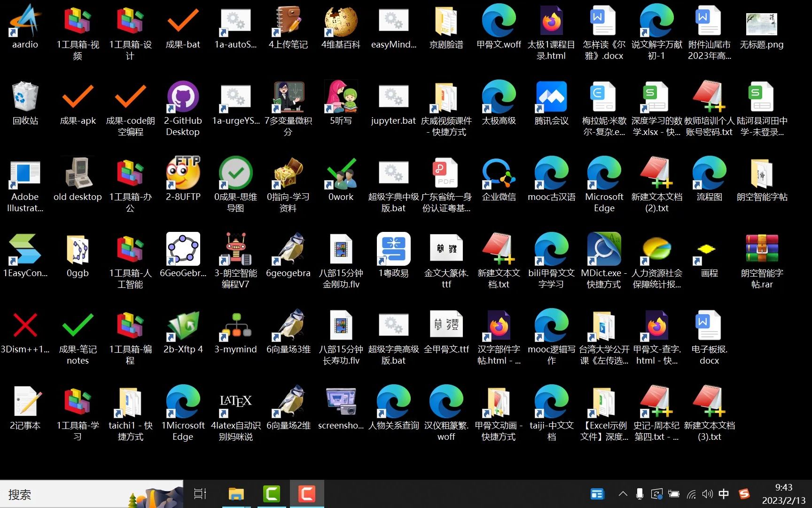Open Task View on the taskbar
The image size is (812, 508).
click(x=200, y=494)
